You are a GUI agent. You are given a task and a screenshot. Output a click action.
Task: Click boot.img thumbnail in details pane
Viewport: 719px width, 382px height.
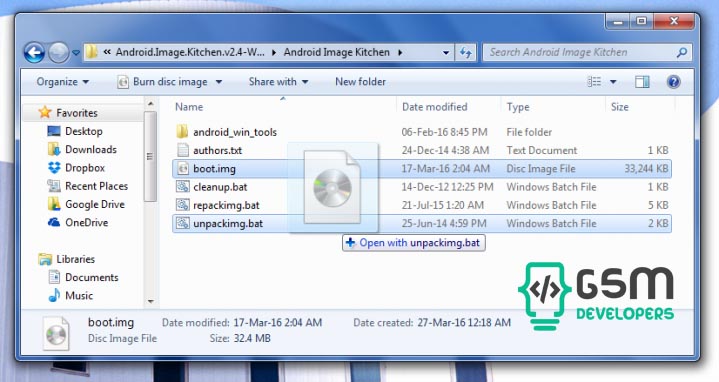(x=56, y=334)
